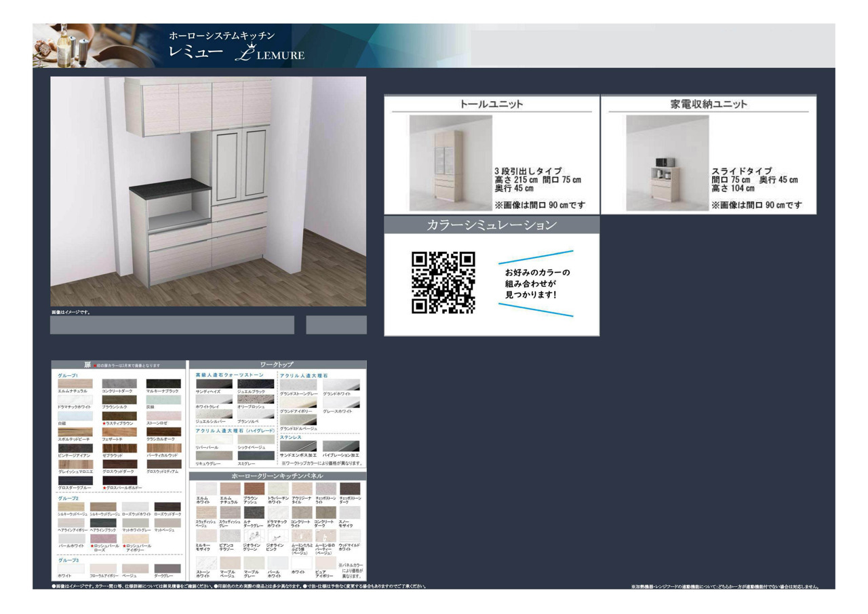Select the スミグレー worktop swatch
This screenshot has height=614, width=868.
[256, 455]
